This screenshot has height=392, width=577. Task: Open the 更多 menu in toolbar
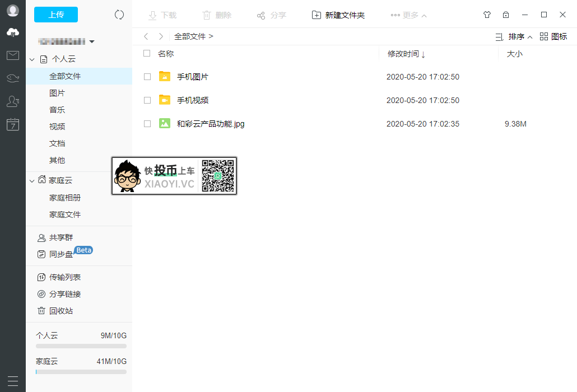point(408,15)
